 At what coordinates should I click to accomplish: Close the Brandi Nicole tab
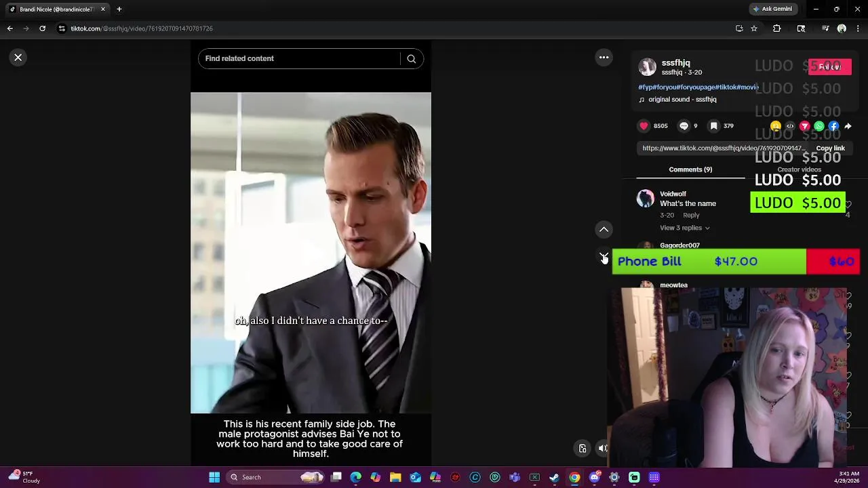(103, 9)
